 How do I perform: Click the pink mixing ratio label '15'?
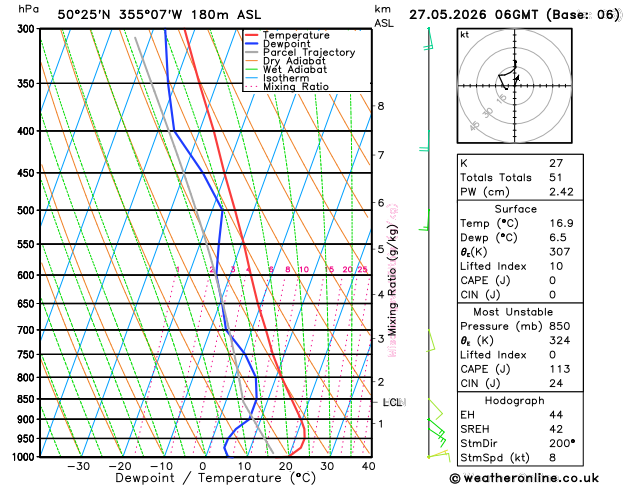[329, 269]
